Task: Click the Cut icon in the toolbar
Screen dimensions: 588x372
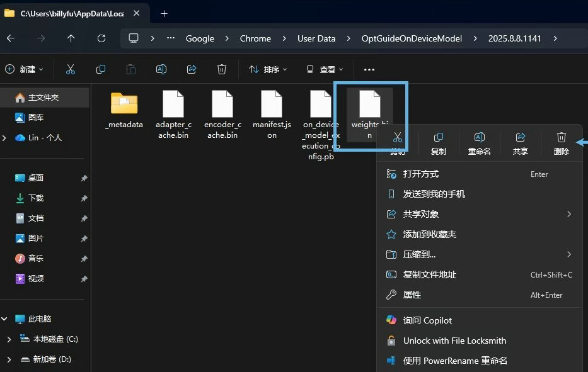Action: pos(71,69)
